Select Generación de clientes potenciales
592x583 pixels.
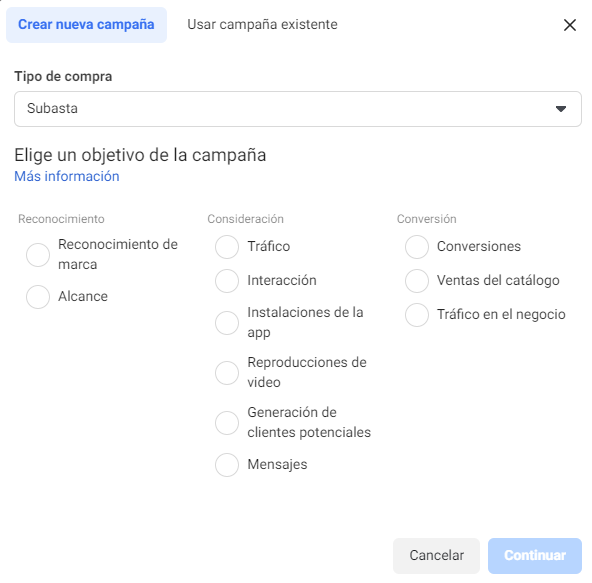(x=227, y=423)
